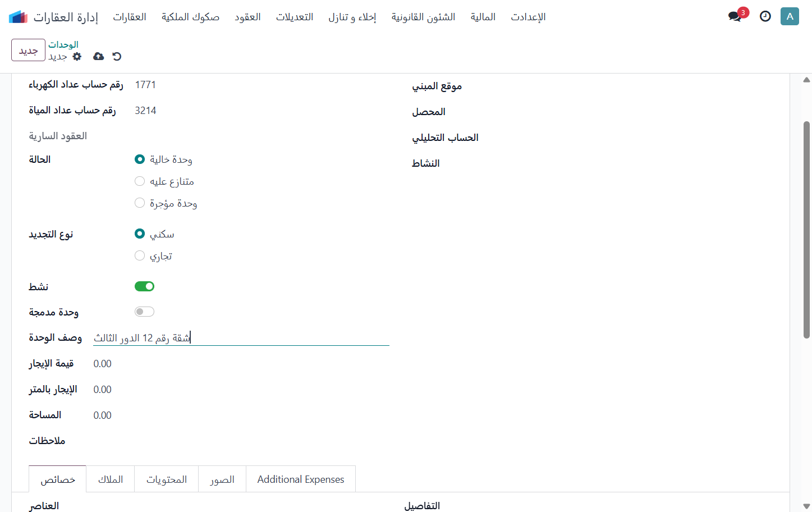Viewport: 812px width, 512px height.
Task: Click the جديد new record button
Action: pos(28,50)
